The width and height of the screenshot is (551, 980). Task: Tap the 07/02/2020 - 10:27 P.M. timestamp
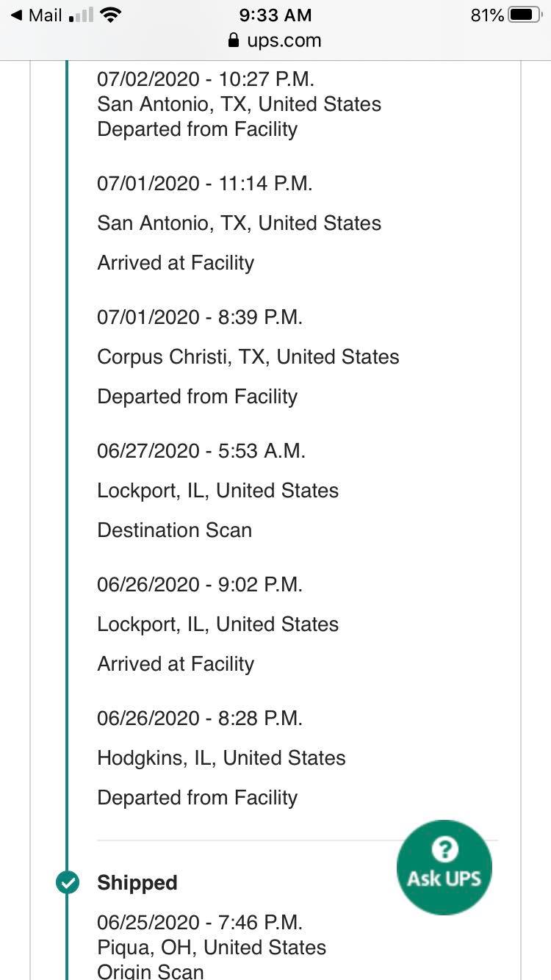206,79
